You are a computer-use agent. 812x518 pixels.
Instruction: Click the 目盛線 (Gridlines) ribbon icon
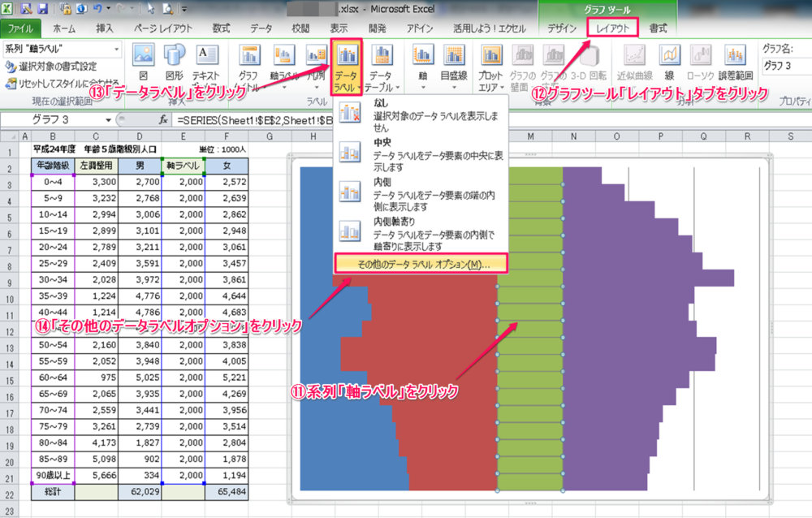tap(453, 63)
